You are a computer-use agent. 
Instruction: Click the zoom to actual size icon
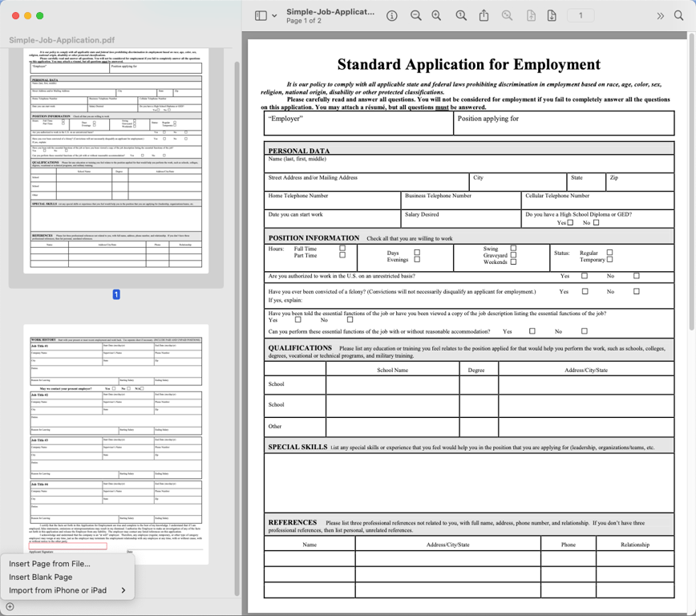point(461,15)
